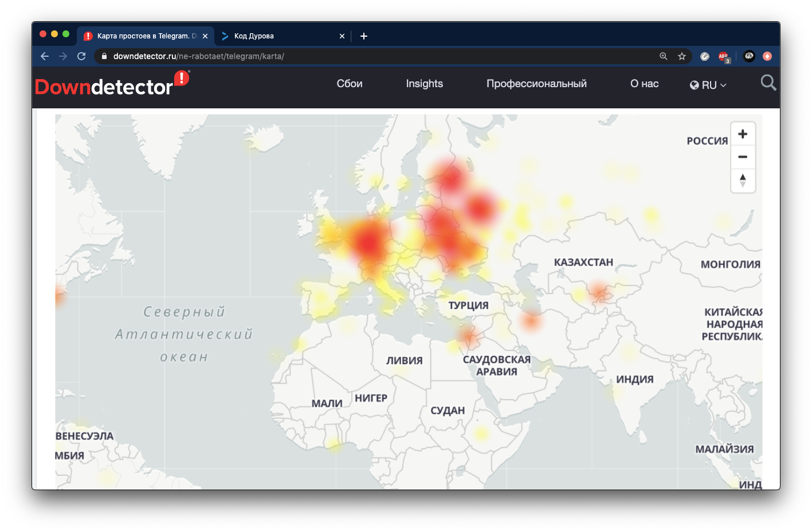This screenshot has height=532, width=812.
Task: Click the AdBlock Plus extension icon
Action: [723, 56]
